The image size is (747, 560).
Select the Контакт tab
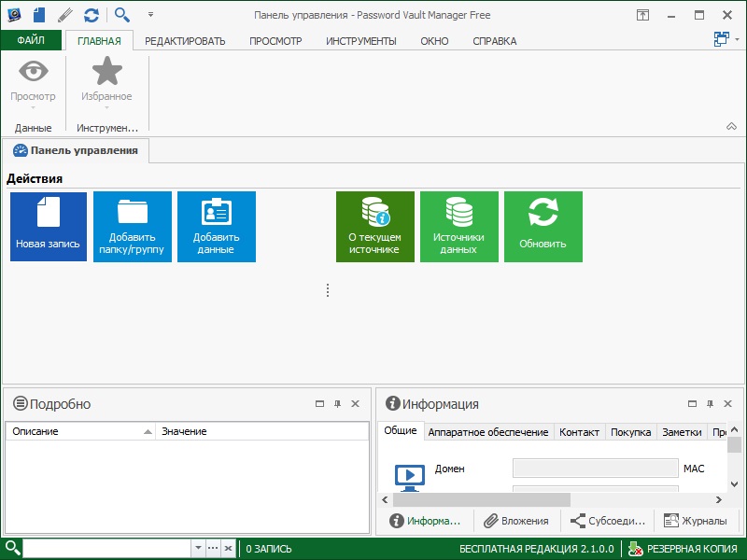579,432
